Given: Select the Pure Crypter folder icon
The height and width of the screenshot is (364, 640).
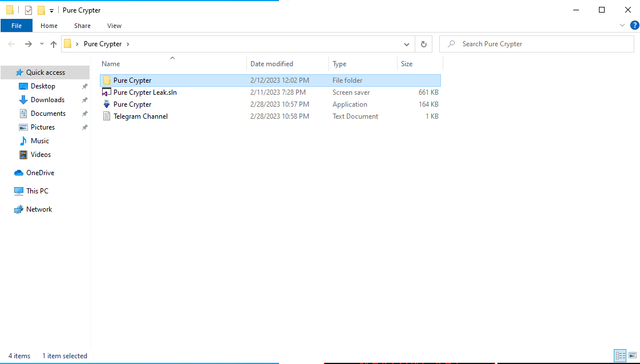Looking at the screenshot, I should (x=107, y=80).
